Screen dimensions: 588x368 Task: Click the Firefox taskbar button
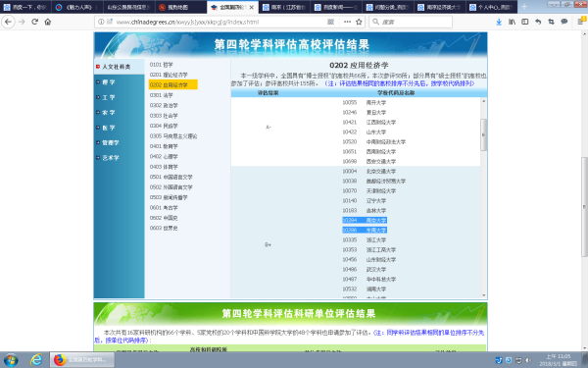[82, 360]
